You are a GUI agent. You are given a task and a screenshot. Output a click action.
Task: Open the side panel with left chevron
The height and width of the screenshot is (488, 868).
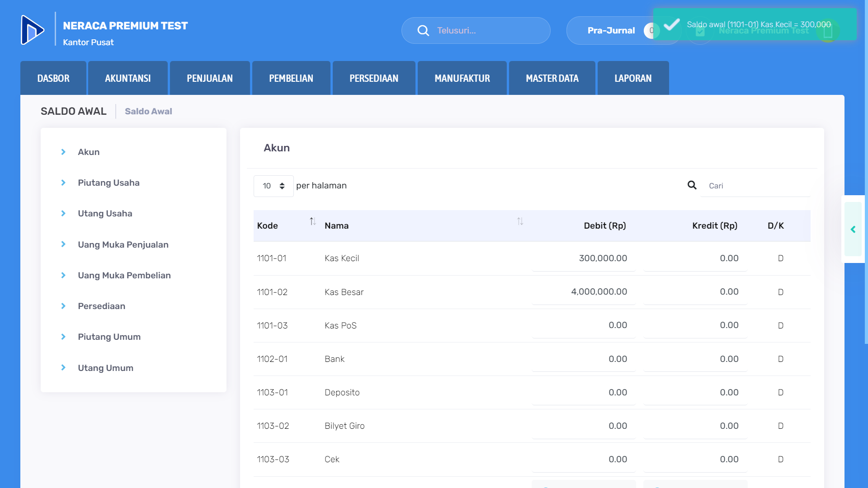coord(853,230)
